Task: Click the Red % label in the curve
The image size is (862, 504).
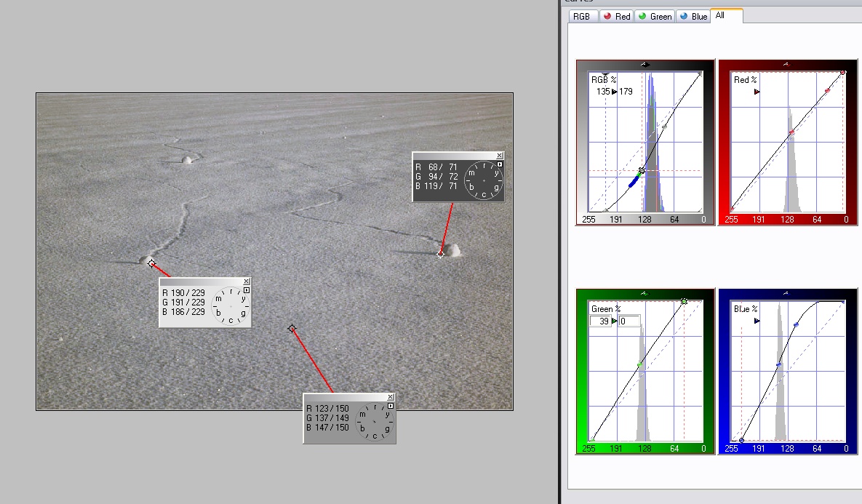Action: [746, 80]
